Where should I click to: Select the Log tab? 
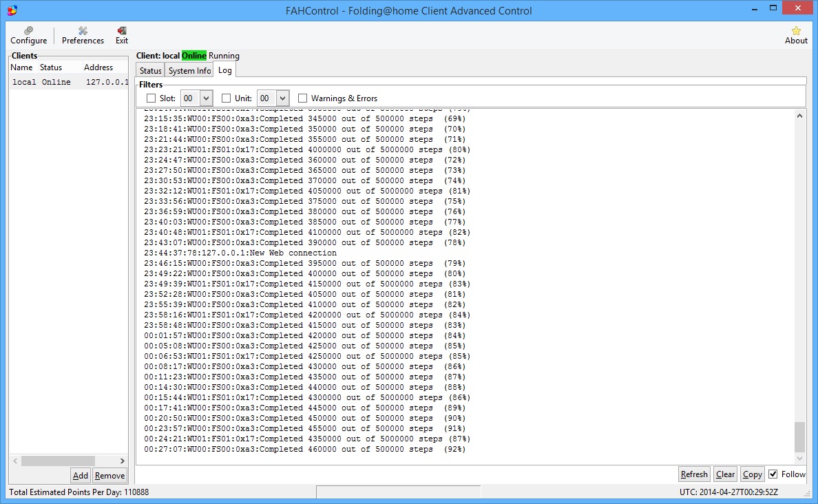(x=225, y=70)
